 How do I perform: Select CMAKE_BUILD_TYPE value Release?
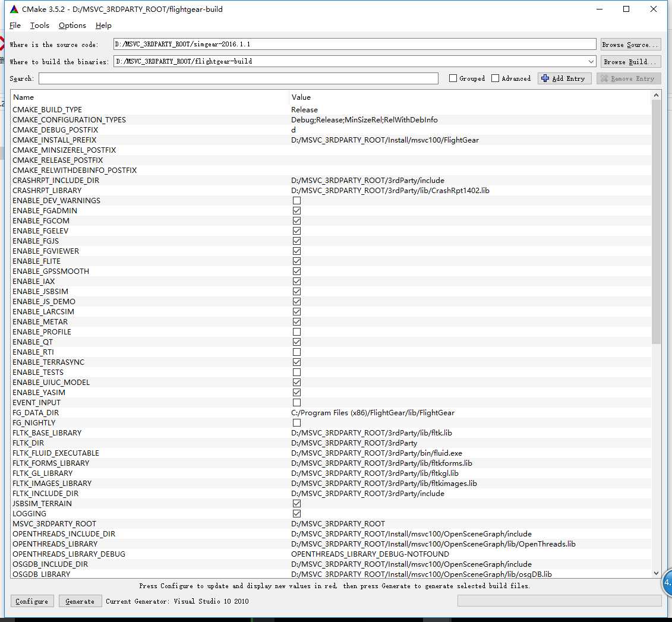pos(304,110)
